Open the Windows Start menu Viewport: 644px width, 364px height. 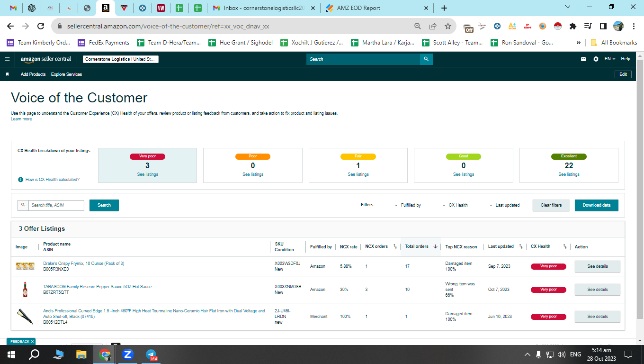[11, 355]
